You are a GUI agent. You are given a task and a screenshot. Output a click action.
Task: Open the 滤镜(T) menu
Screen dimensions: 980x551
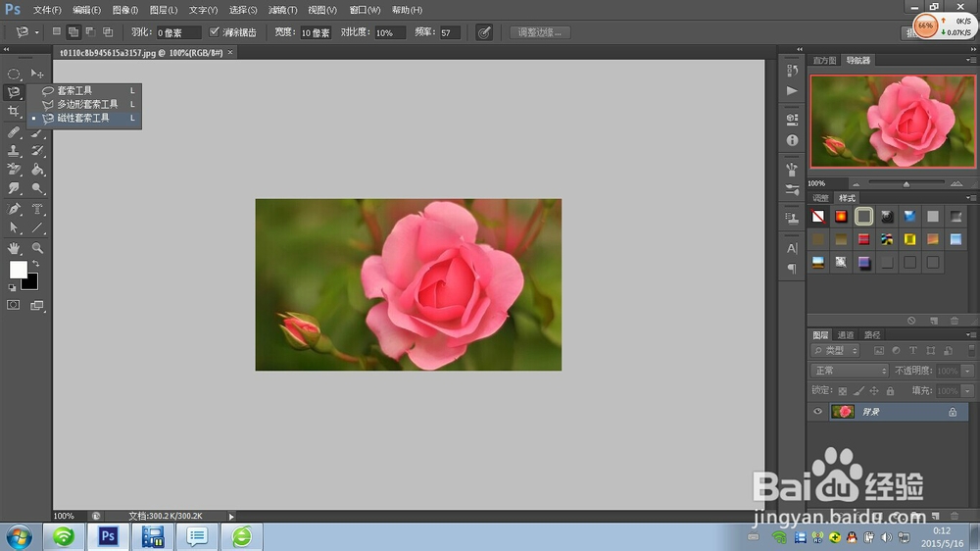click(x=282, y=10)
